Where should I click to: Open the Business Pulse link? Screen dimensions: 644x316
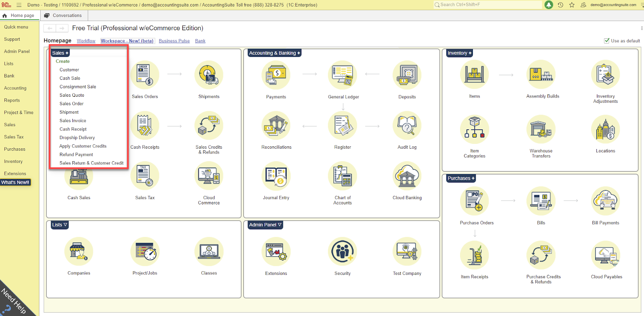[174, 41]
